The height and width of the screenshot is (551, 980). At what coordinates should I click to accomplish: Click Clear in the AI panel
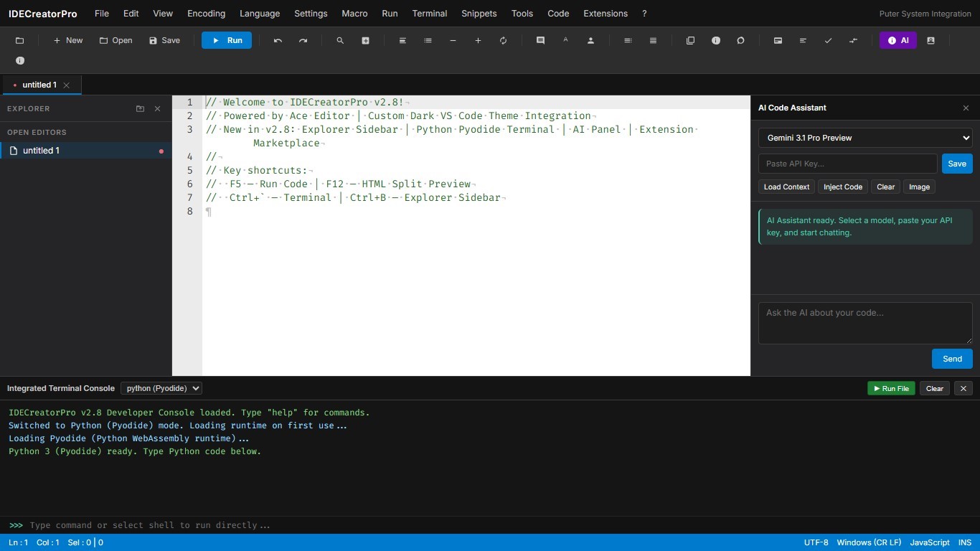[886, 187]
